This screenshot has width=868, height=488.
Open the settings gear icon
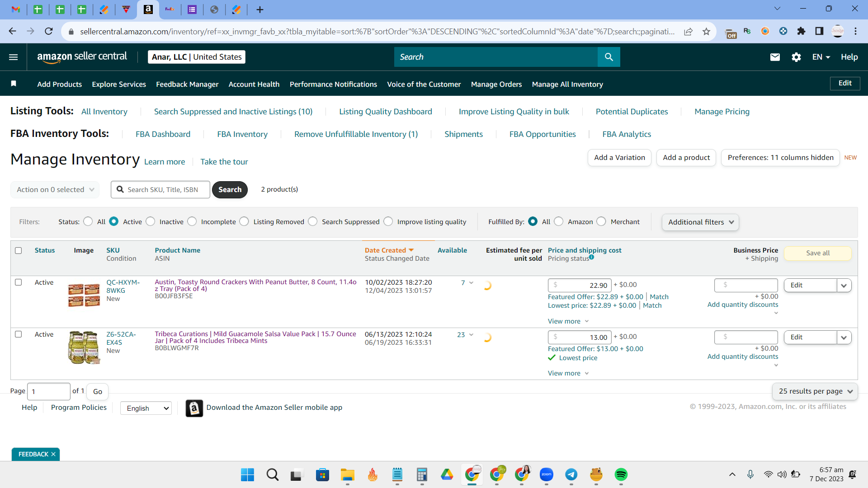[796, 57]
